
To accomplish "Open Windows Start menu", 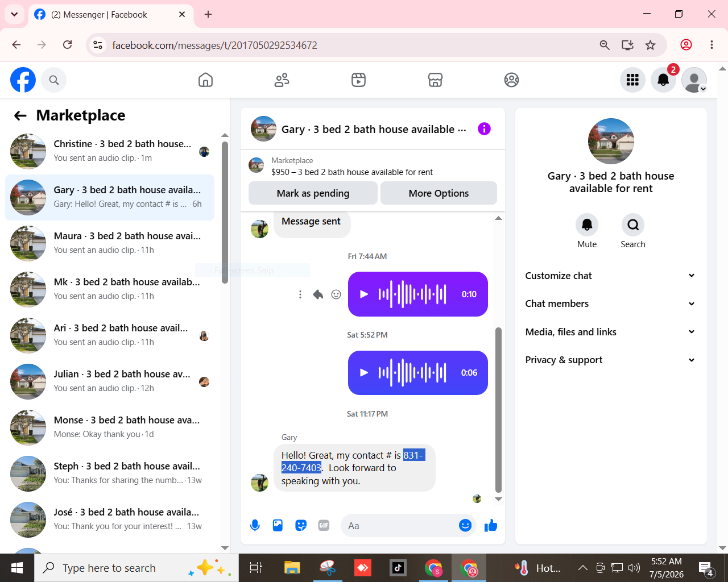I will coord(17,568).
